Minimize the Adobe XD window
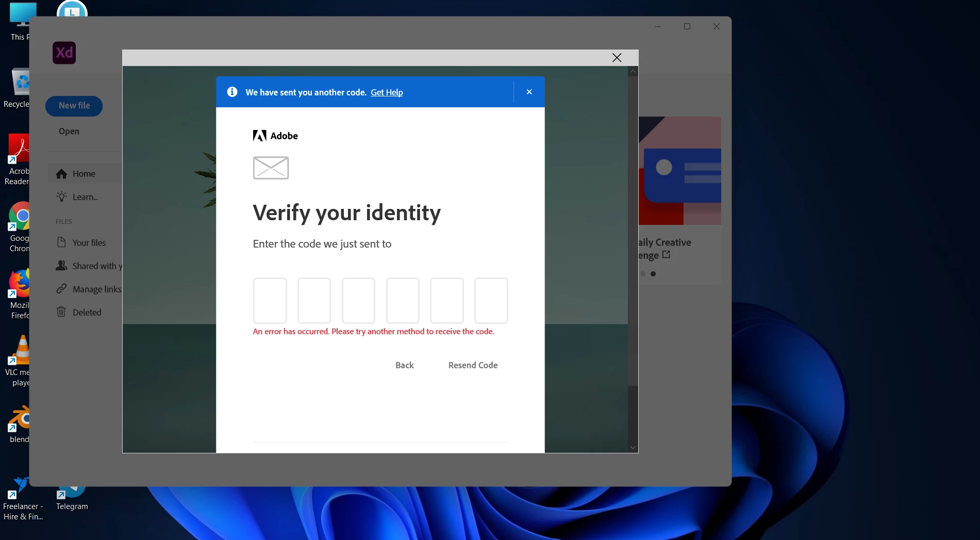This screenshot has width=980, height=540. pos(658,26)
